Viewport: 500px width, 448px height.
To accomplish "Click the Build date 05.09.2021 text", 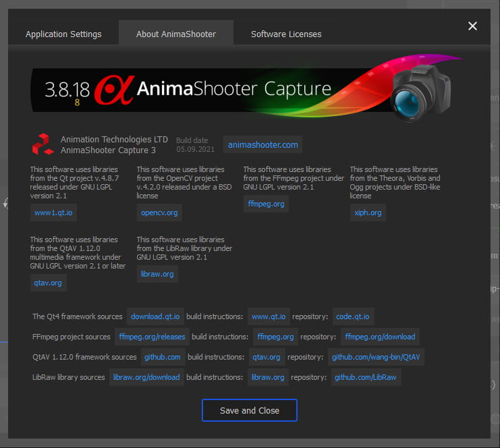I will pyautogui.click(x=195, y=145).
